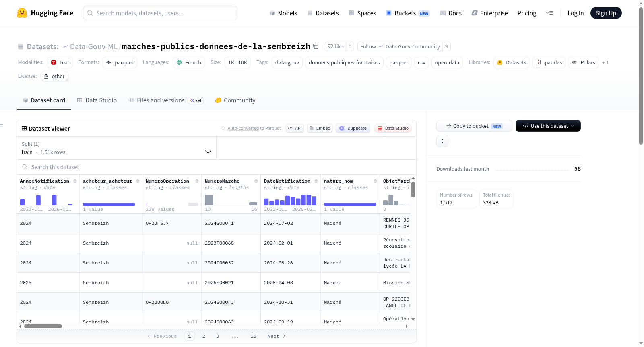Click the parquet format tag
The height and width of the screenshot is (347, 644).
(120, 62)
